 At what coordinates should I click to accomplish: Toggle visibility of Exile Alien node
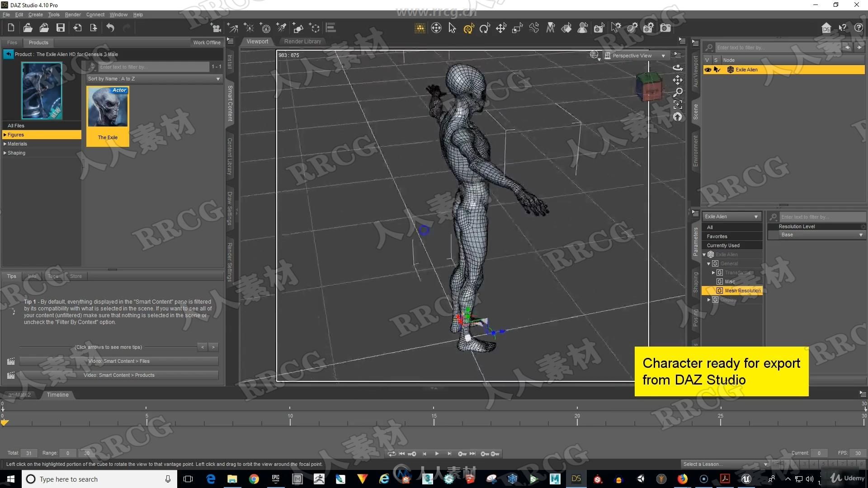pos(707,70)
